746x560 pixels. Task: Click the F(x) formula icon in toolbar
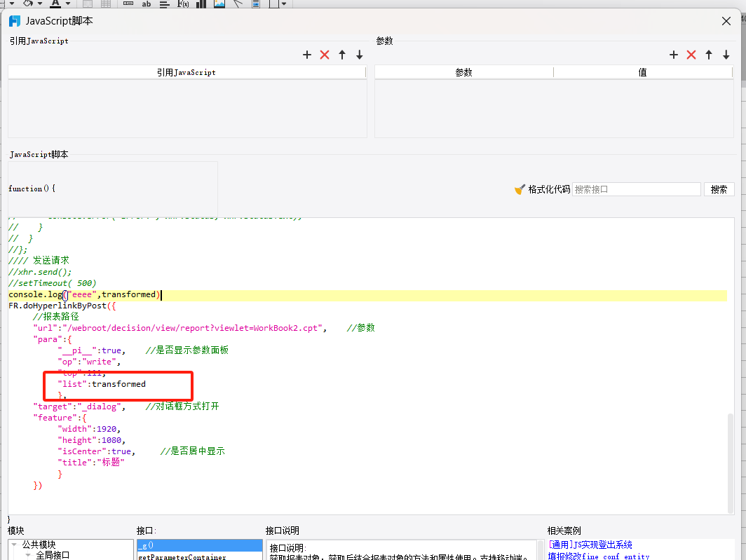183,4
